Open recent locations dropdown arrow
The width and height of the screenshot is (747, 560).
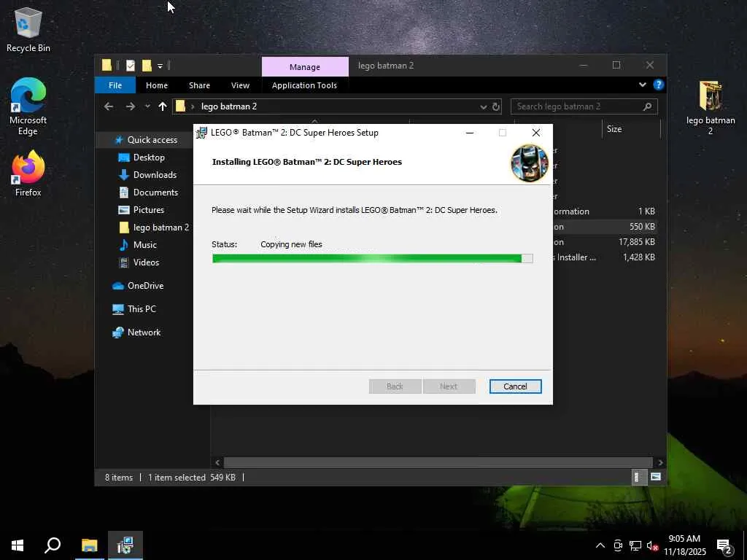[147, 106]
